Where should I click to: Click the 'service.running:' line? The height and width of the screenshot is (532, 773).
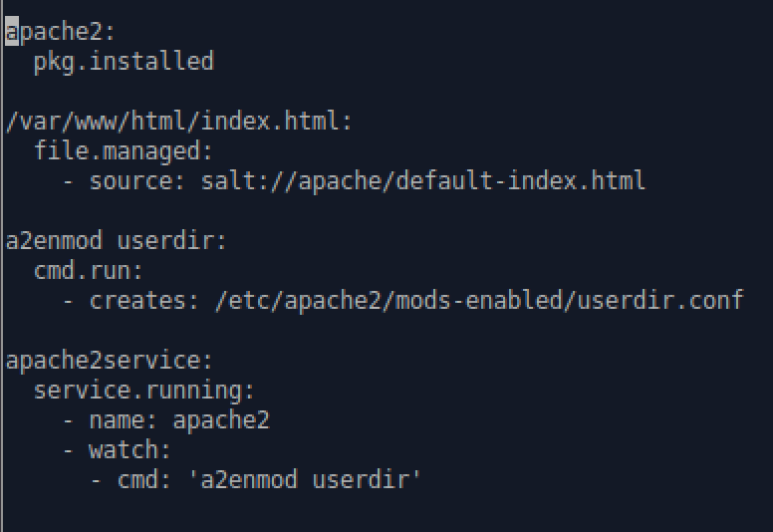(144, 391)
